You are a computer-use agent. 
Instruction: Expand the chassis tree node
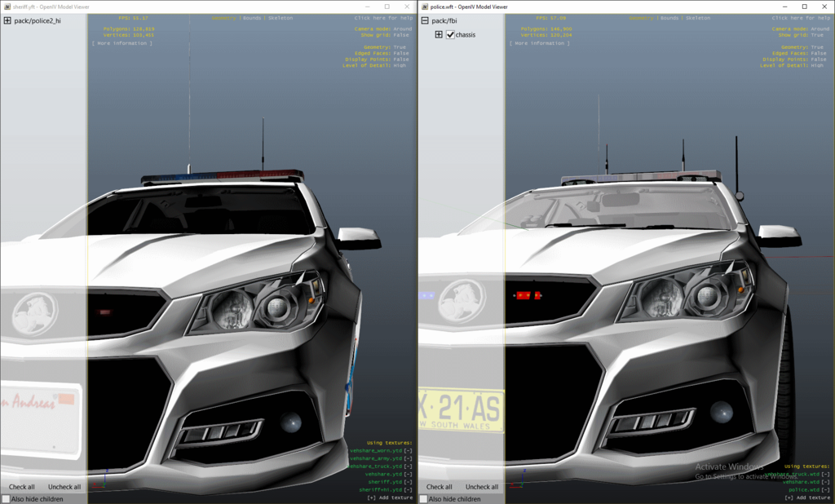point(439,35)
